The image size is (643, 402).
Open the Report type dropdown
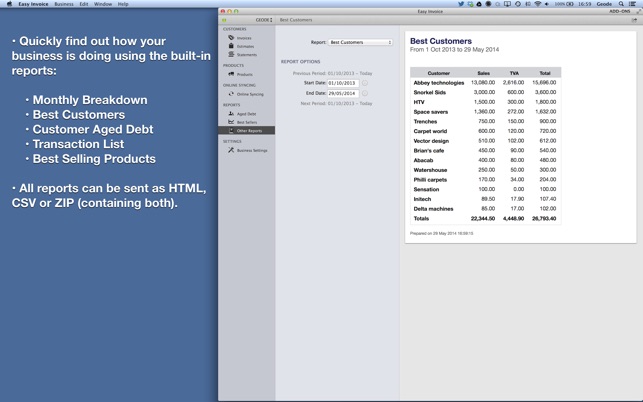point(360,42)
